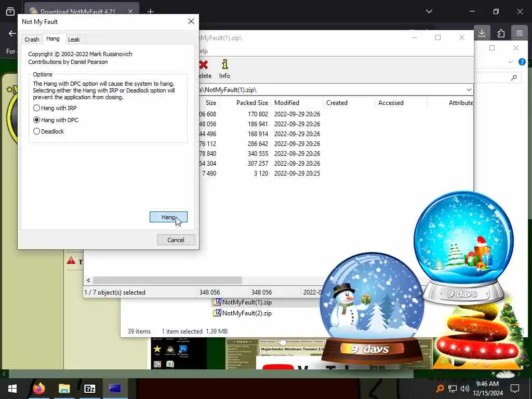Click the red warning triangle icon

click(71, 261)
